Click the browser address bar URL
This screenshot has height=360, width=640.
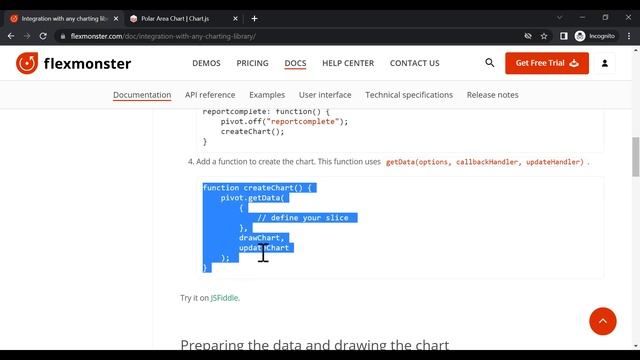[x=163, y=36]
